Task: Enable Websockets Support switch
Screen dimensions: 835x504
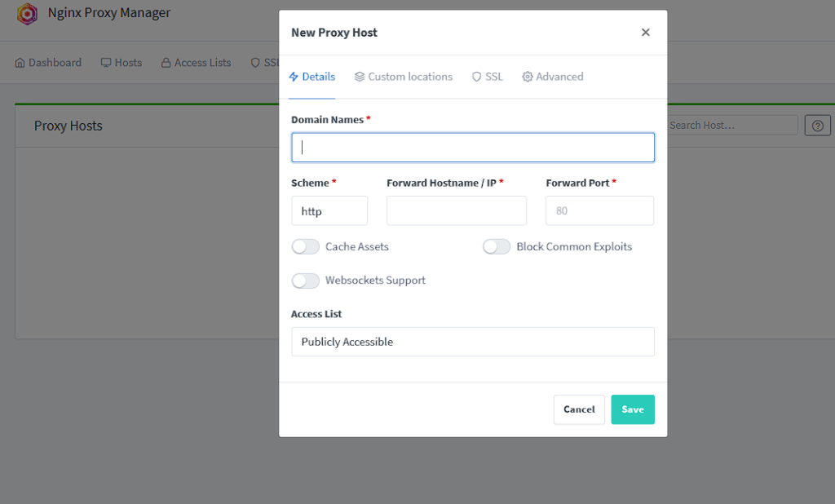Action: pos(306,281)
